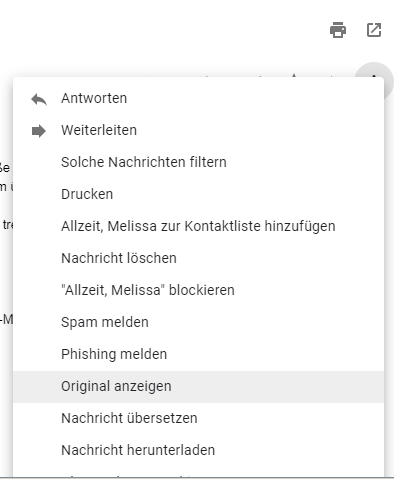Click the curved reply arrow icon
The image size is (394, 479).
[39, 99]
